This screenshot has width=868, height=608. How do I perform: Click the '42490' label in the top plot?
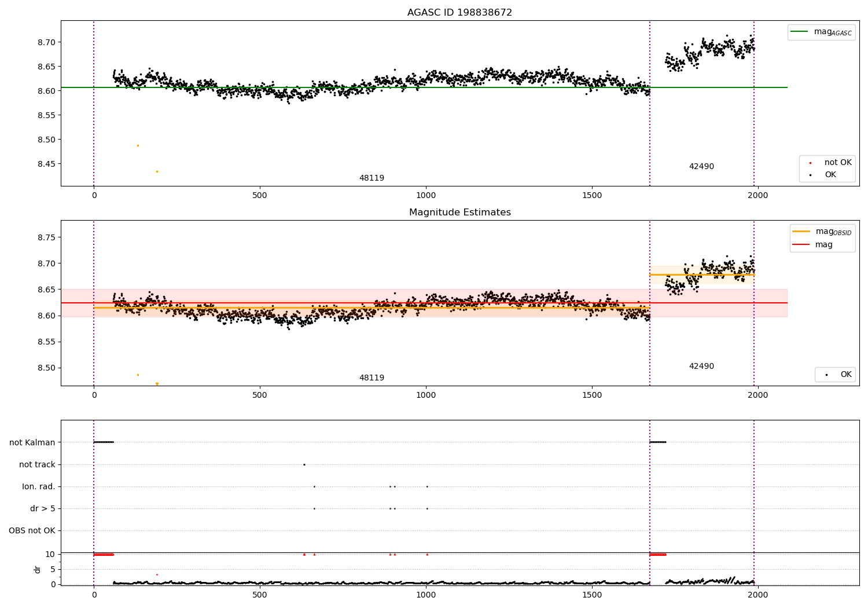tap(701, 167)
